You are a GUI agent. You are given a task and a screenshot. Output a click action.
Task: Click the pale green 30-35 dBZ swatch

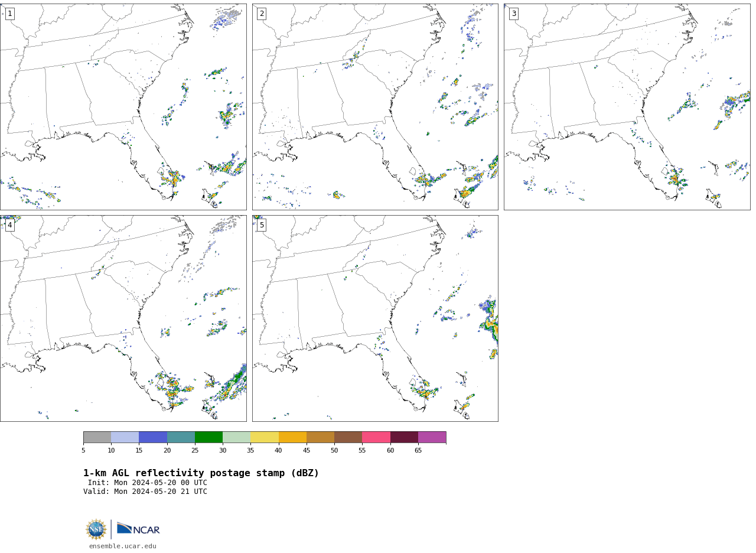pyautogui.click(x=237, y=437)
